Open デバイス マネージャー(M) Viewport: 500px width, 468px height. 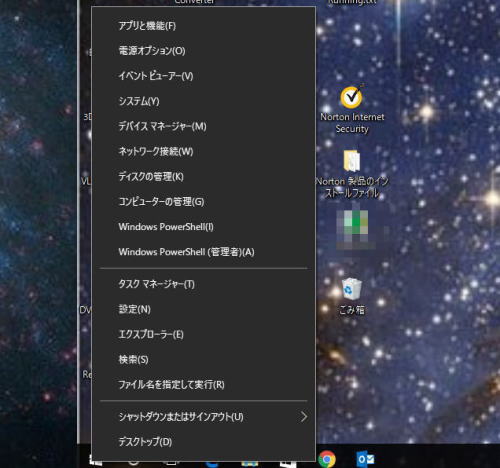click(x=204, y=126)
